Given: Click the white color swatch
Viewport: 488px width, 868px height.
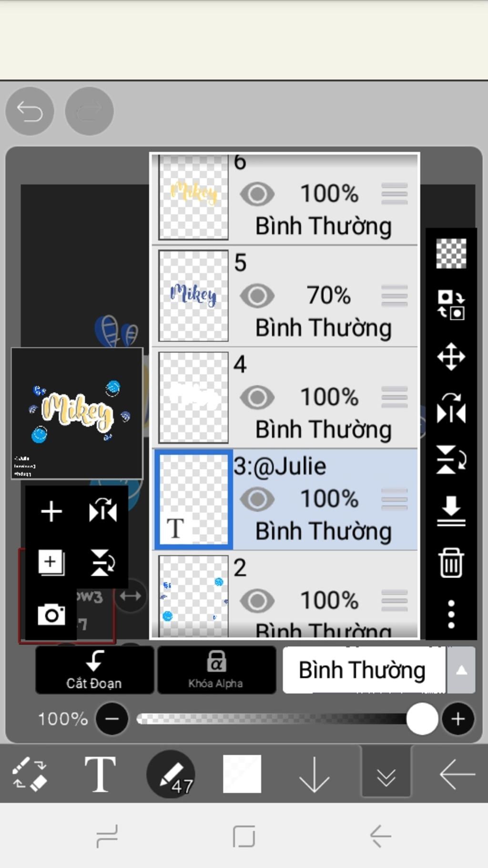Looking at the screenshot, I should click(x=242, y=774).
